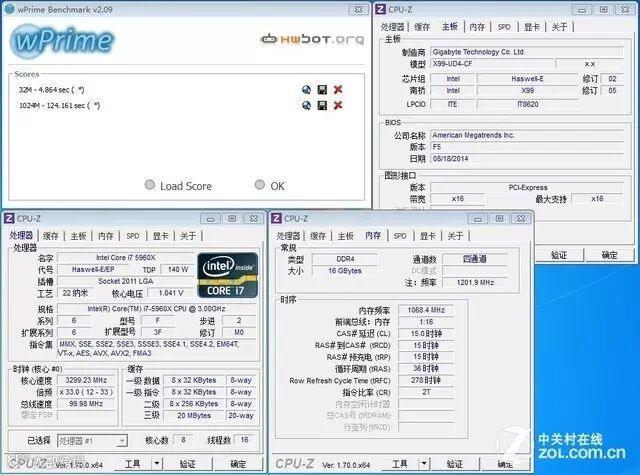Click 确定 button in mainboard CPU-Z window
Viewport: 640px width, 475px height.
[x=609, y=255]
